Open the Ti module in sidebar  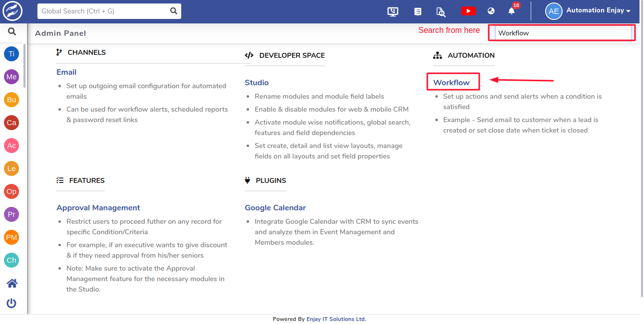point(11,54)
